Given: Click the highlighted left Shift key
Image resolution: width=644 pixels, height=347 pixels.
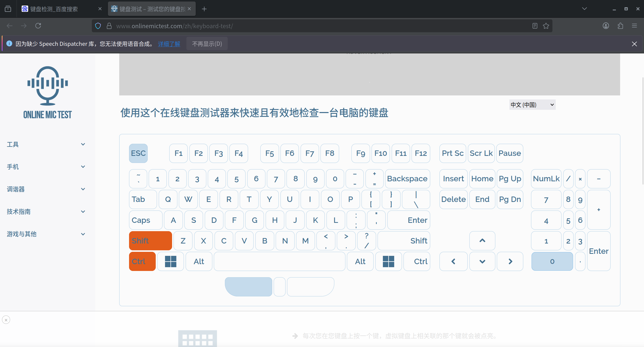Looking at the screenshot, I should click(x=150, y=241).
